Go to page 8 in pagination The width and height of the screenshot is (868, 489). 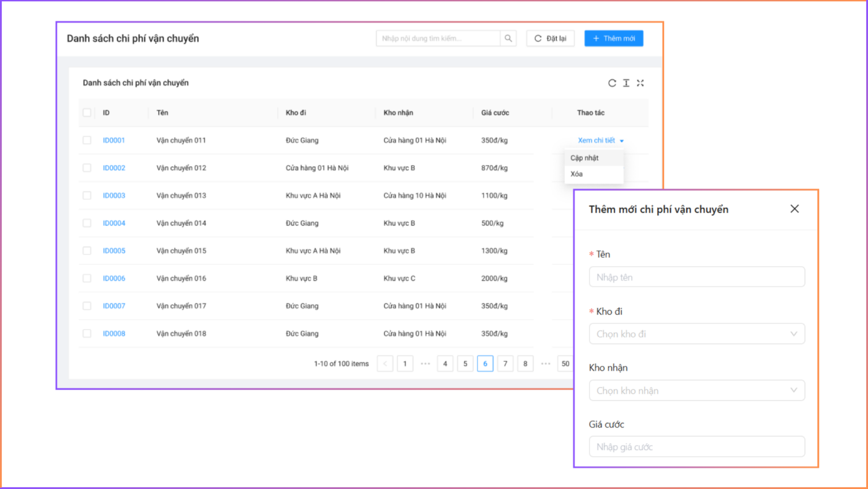tap(525, 364)
